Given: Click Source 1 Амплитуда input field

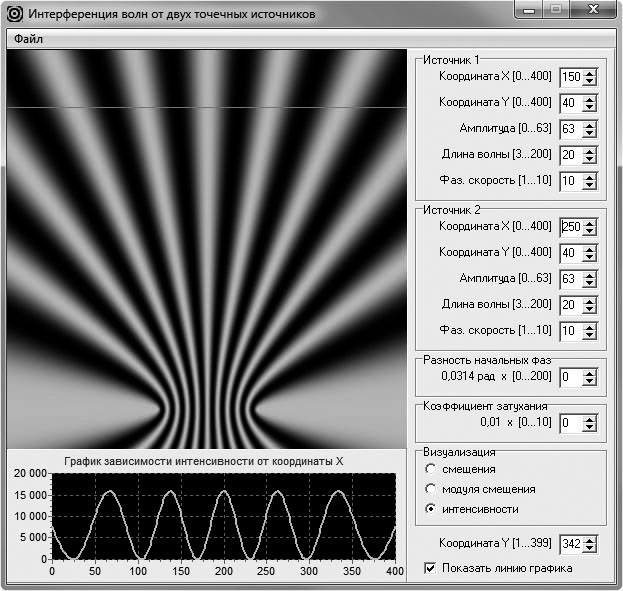Looking at the screenshot, I should pos(571,130).
